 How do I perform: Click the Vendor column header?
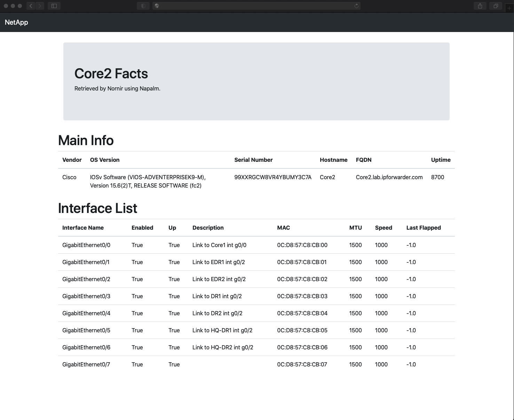point(72,160)
